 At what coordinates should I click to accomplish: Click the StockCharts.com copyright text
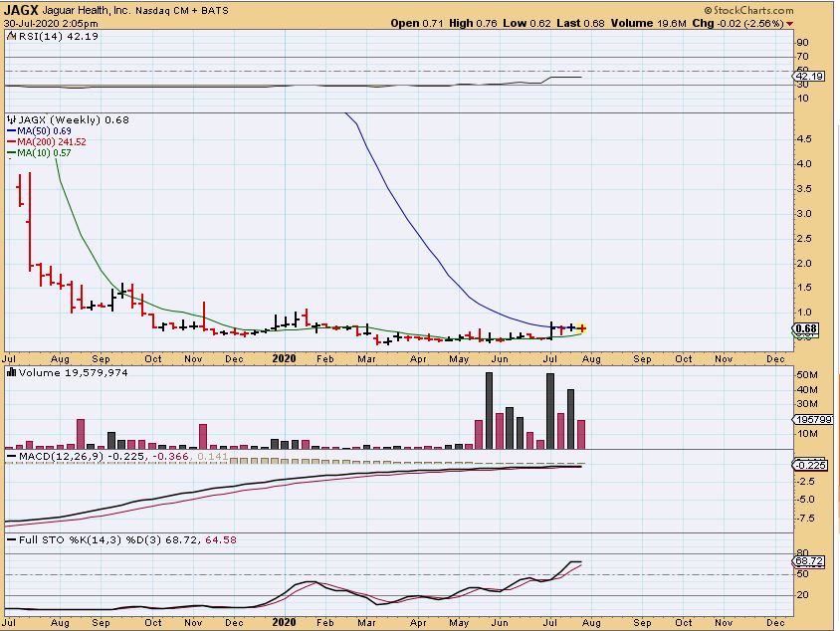click(x=748, y=10)
